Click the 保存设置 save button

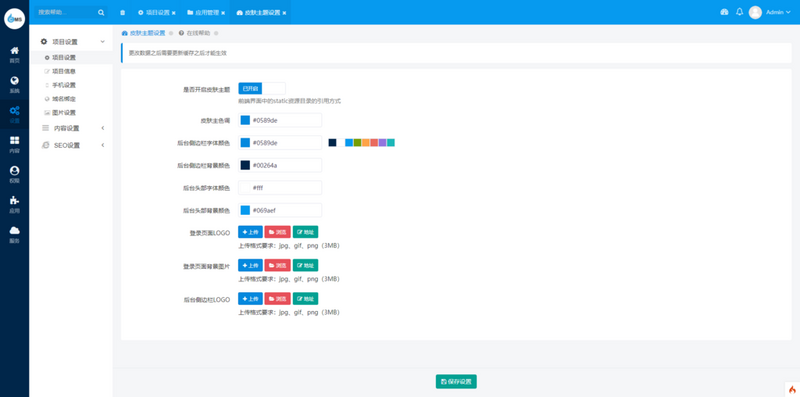(x=456, y=382)
